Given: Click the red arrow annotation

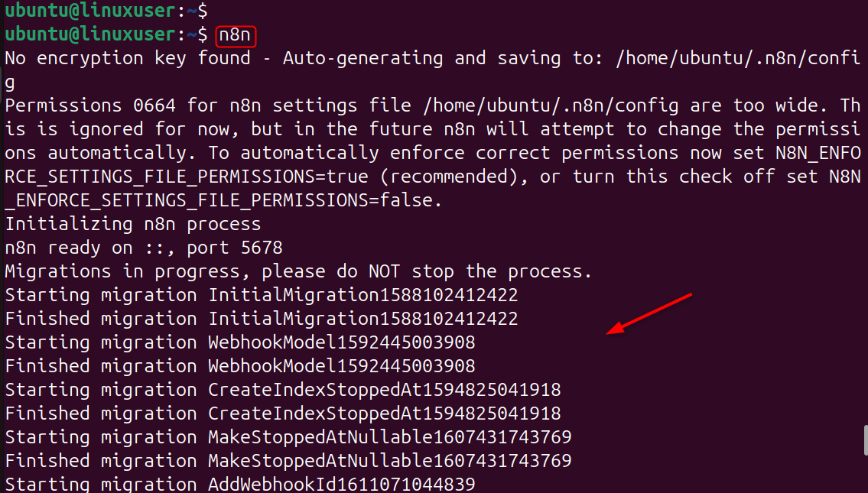Looking at the screenshot, I should click(x=650, y=313).
